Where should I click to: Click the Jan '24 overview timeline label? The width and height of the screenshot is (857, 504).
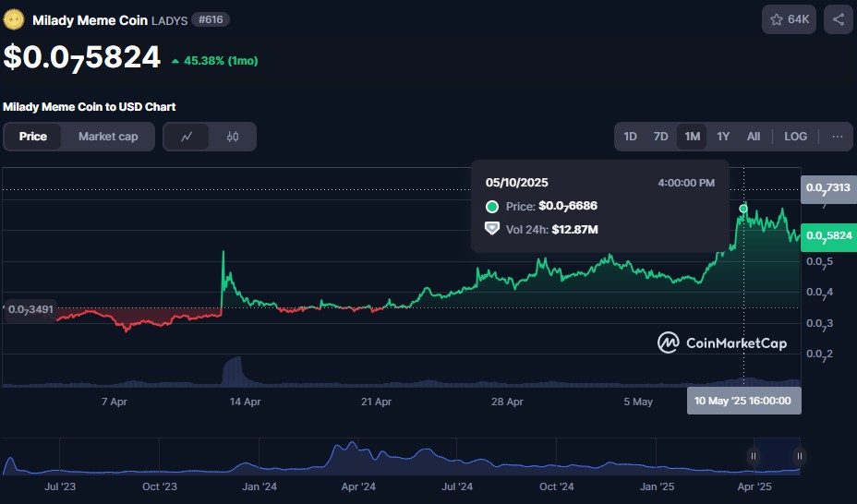[x=260, y=486]
